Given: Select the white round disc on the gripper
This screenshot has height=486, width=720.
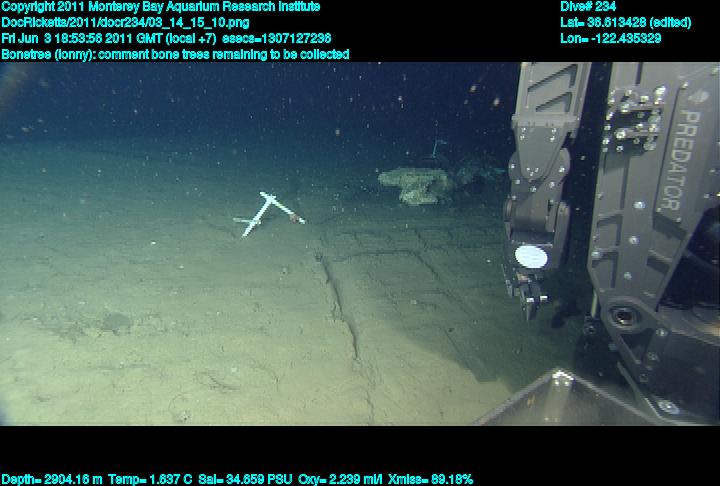Looking at the screenshot, I should tap(531, 257).
